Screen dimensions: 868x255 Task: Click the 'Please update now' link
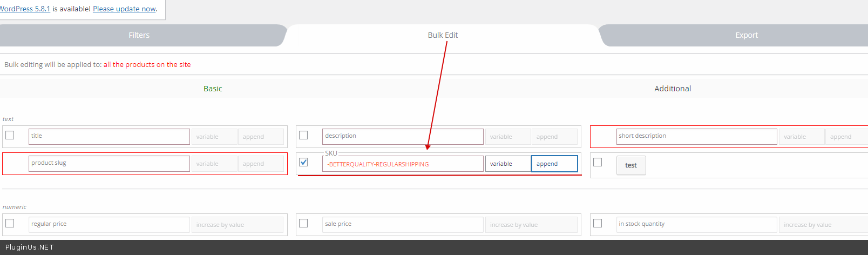coord(124,9)
